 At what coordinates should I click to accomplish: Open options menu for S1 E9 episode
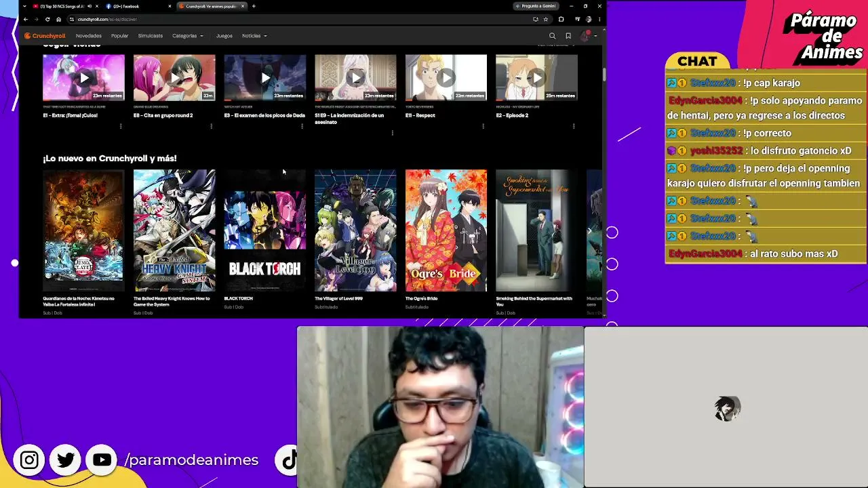point(392,133)
